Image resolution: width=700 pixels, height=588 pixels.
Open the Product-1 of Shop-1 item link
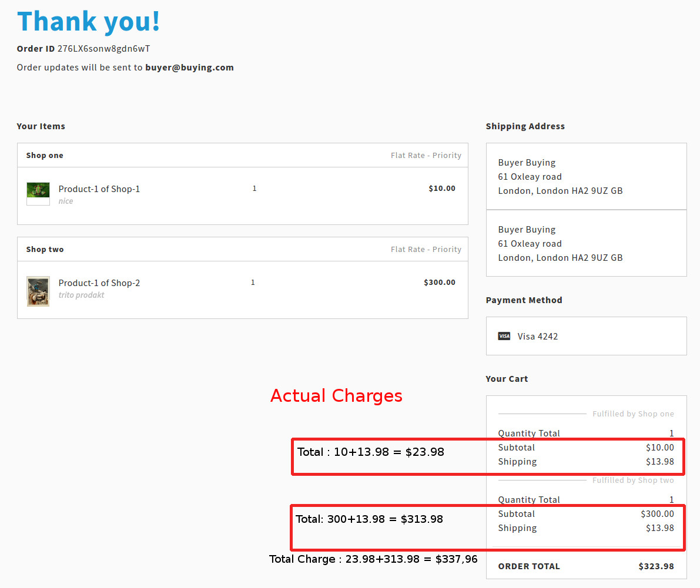[99, 189]
